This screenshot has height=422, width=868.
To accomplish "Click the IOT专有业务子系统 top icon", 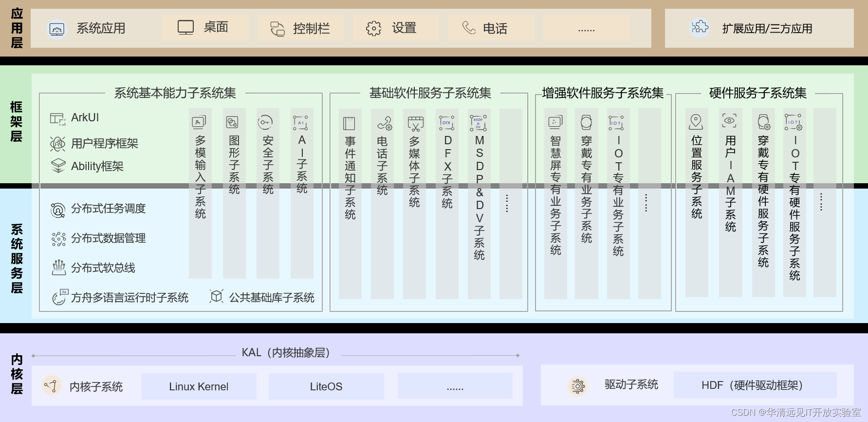I will point(616,123).
